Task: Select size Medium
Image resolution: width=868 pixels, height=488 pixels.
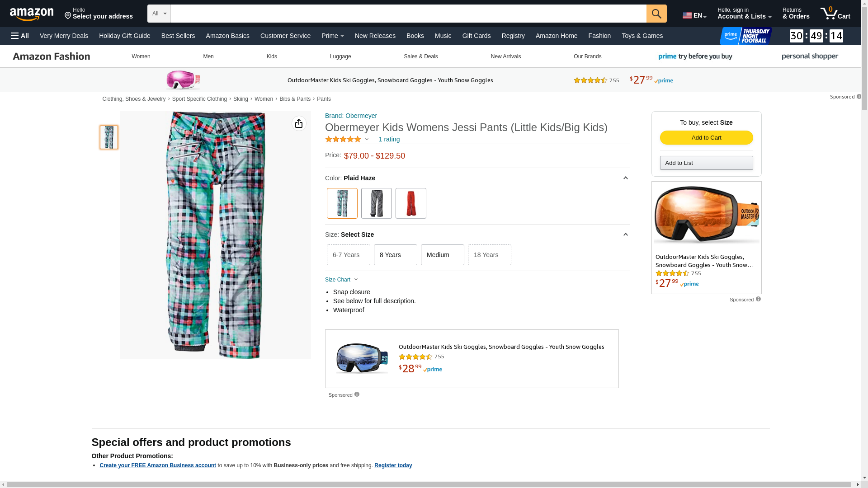Action: click(442, 255)
